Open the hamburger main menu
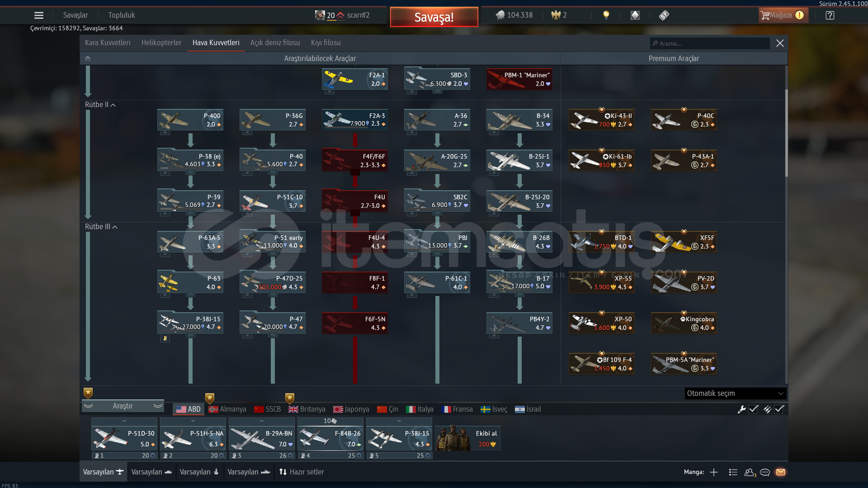Screen dimensions: 868x488 pyautogui.click(x=39, y=15)
